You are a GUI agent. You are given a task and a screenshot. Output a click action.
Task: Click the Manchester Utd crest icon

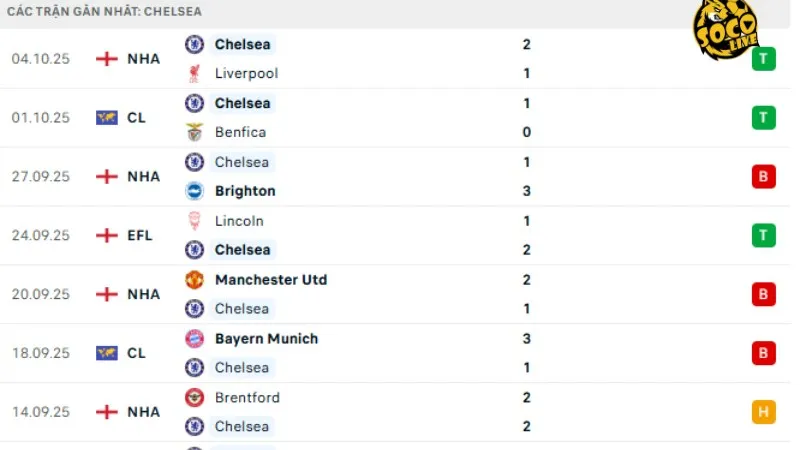point(194,280)
